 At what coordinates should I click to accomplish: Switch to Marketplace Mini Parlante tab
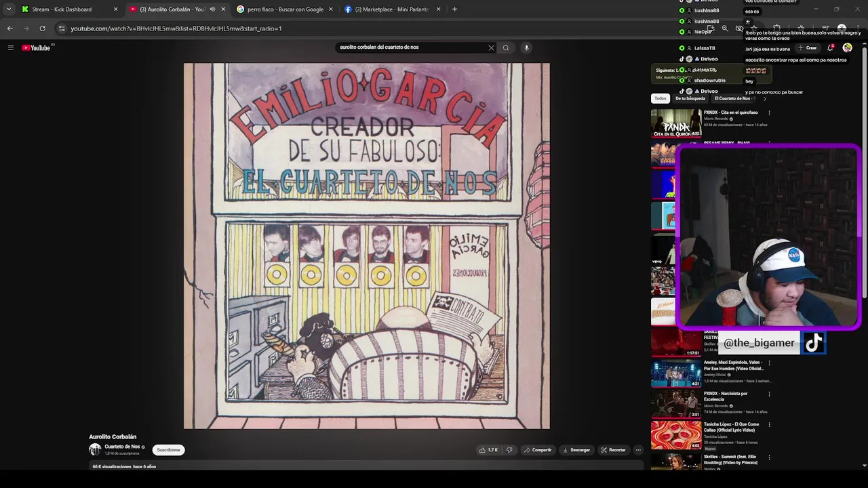391,9
